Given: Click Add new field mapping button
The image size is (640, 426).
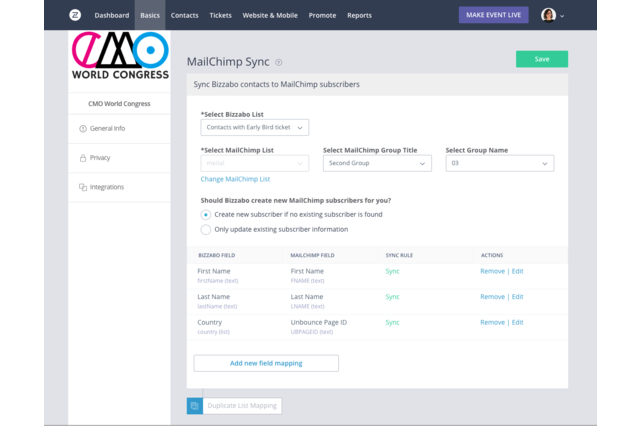Looking at the screenshot, I should point(266,363).
